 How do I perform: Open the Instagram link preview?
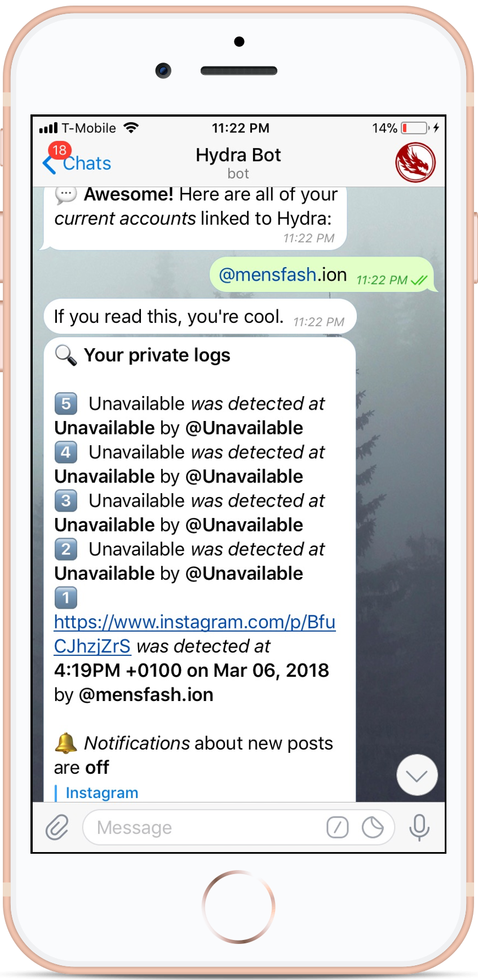[101, 792]
